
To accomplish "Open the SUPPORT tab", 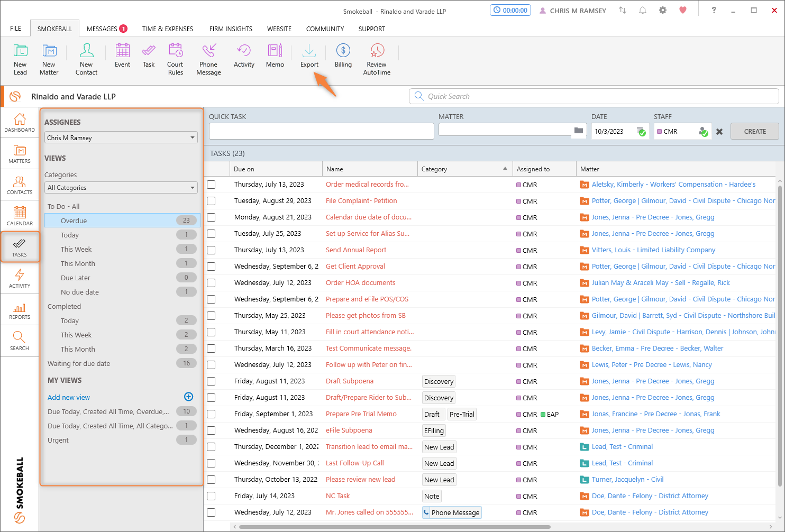I will [x=372, y=29].
